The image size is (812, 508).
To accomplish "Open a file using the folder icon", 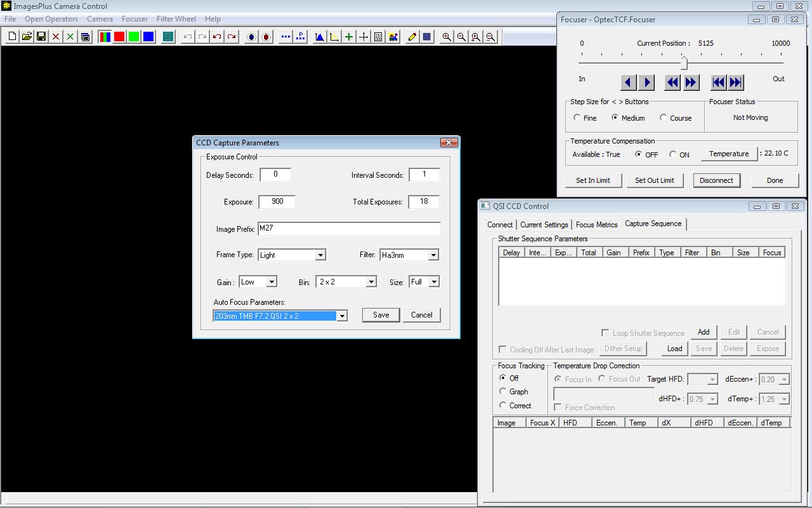I will [27, 37].
